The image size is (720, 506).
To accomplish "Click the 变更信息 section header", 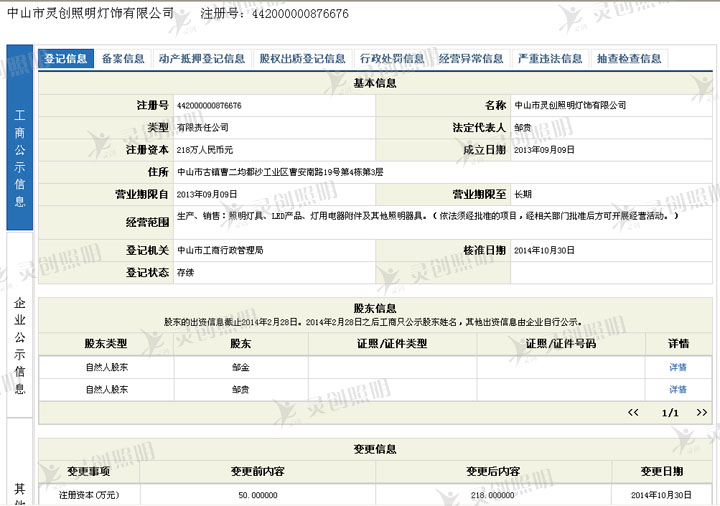I will coord(375,449).
